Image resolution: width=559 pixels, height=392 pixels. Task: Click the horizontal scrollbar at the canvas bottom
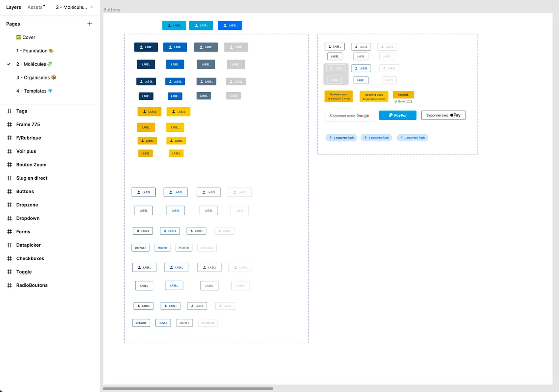coord(188,388)
